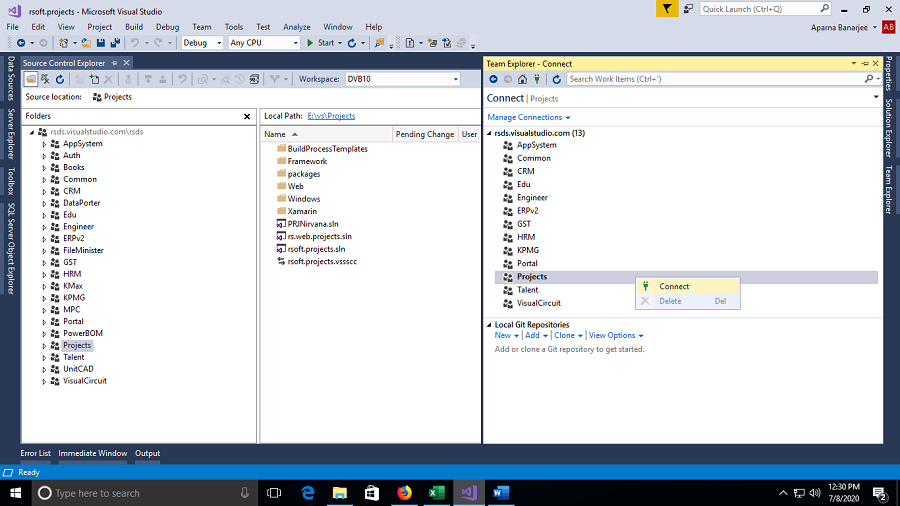The width and height of the screenshot is (900, 506).
Task: Click the Find in Files toolbar icon
Action: [379, 43]
